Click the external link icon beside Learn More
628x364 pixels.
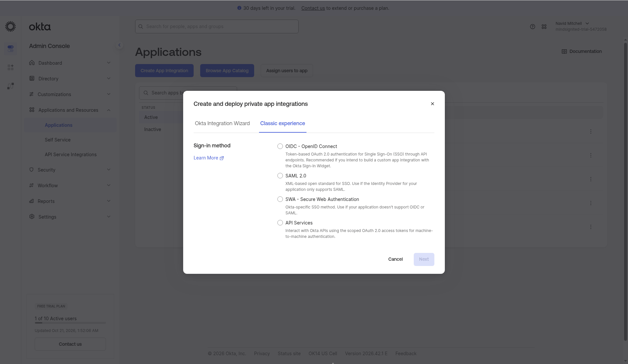click(x=222, y=158)
